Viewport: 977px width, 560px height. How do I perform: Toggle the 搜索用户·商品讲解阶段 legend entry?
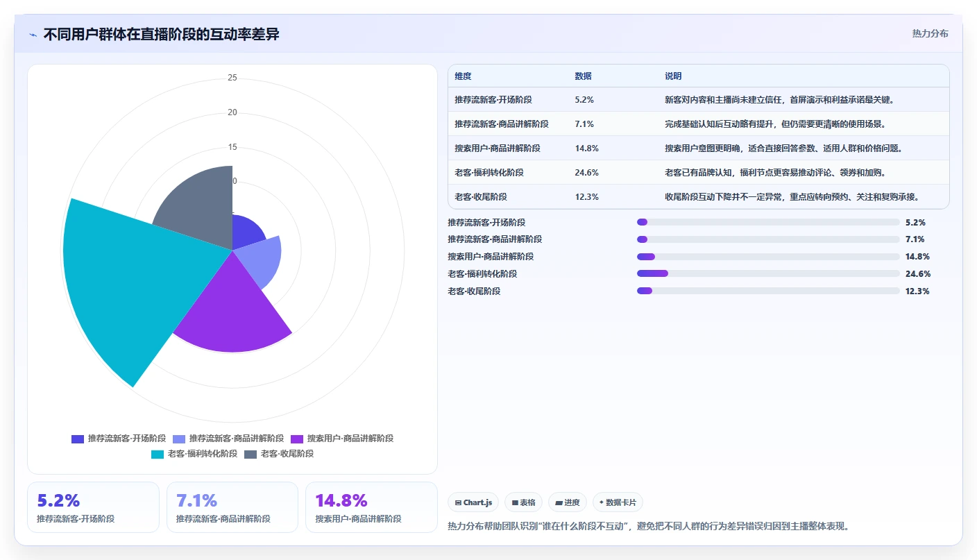pyautogui.click(x=342, y=439)
